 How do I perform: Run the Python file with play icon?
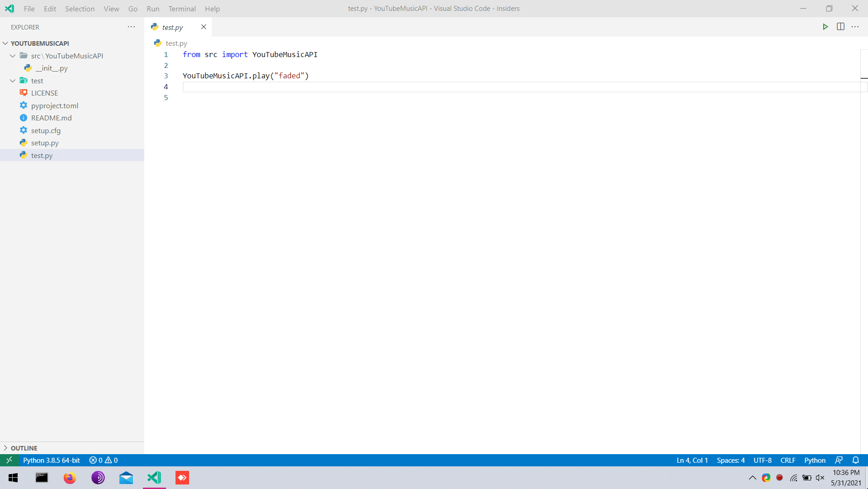point(825,27)
